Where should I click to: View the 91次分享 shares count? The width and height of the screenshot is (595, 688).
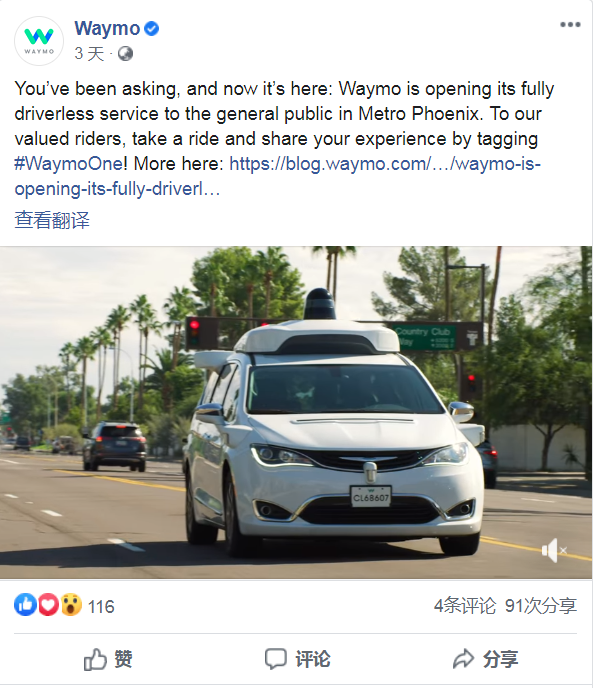pyautogui.click(x=541, y=606)
